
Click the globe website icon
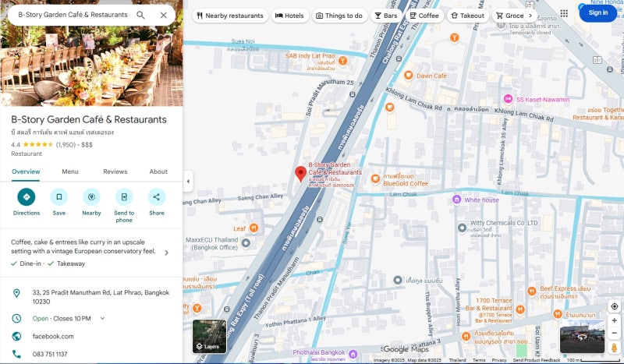(16, 336)
